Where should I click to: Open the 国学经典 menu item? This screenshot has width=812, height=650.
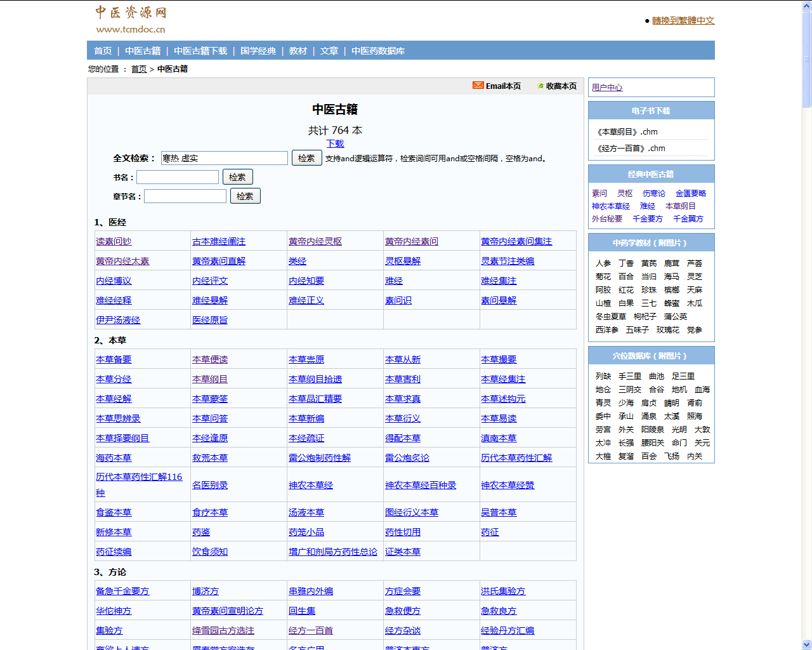258,51
